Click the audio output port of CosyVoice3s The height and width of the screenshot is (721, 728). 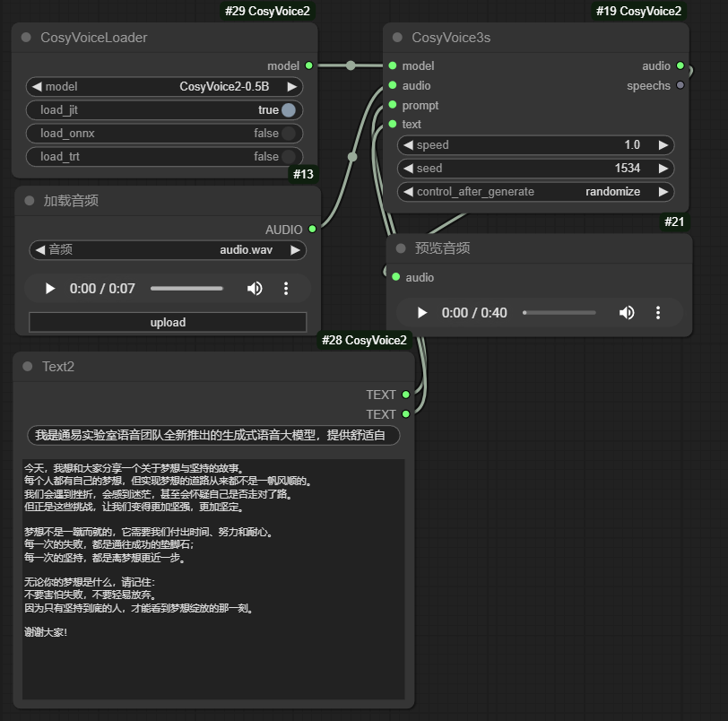(680, 65)
